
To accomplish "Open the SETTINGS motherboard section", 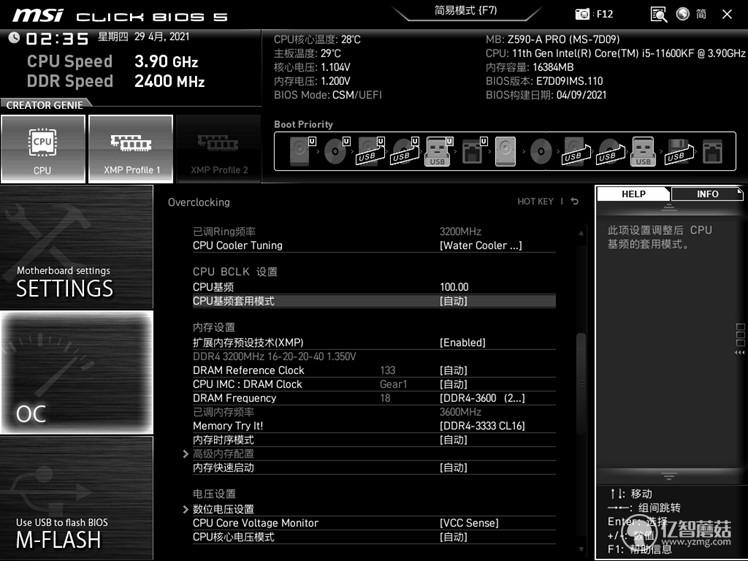I will 76,248.
